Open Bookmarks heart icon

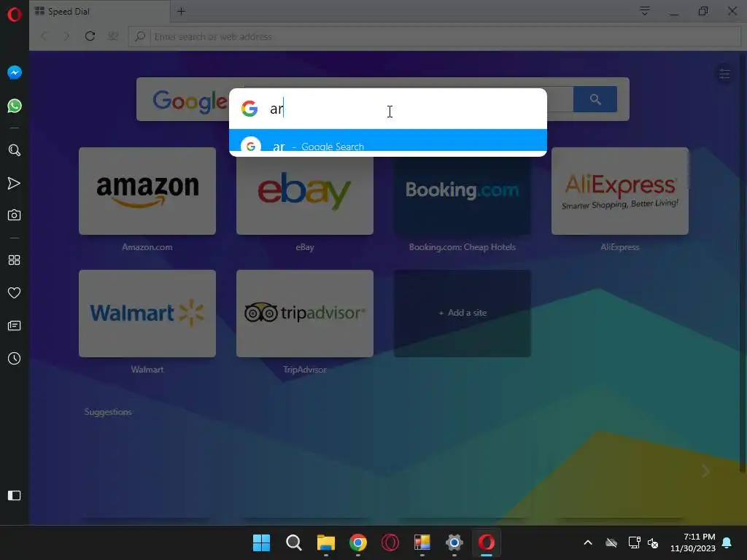pos(15,293)
